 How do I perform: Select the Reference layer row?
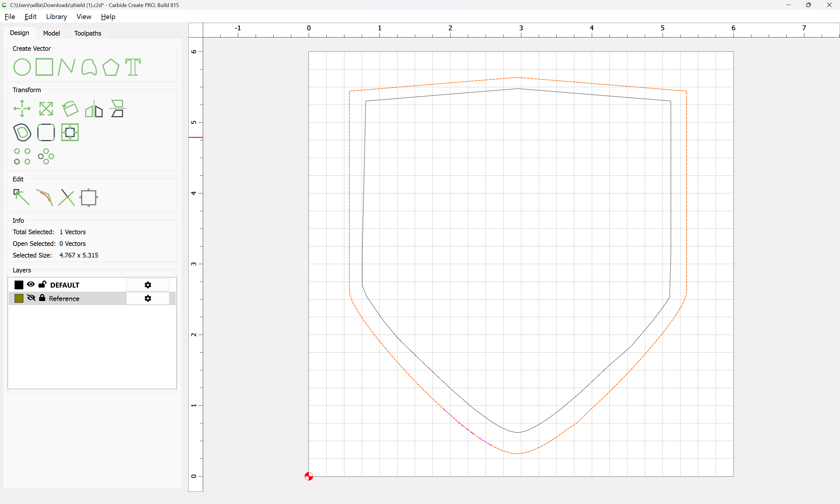click(92, 298)
